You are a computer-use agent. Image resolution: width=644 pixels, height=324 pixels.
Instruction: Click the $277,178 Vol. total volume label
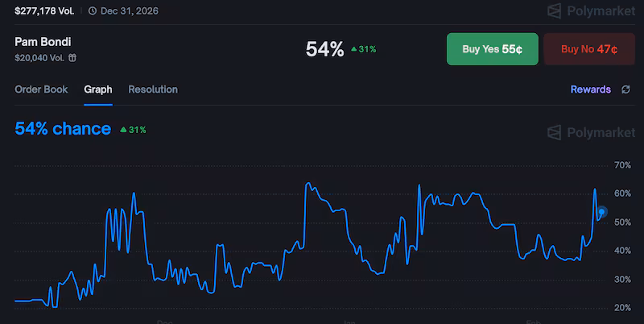point(44,10)
